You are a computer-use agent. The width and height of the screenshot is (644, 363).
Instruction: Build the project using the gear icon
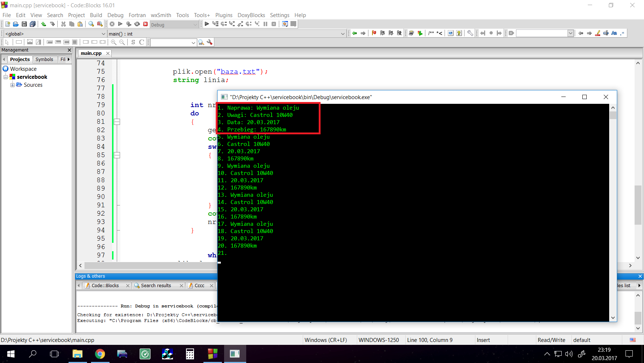point(112,24)
